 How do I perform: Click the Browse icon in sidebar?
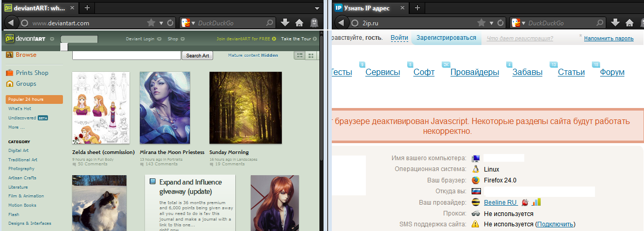click(x=9, y=55)
